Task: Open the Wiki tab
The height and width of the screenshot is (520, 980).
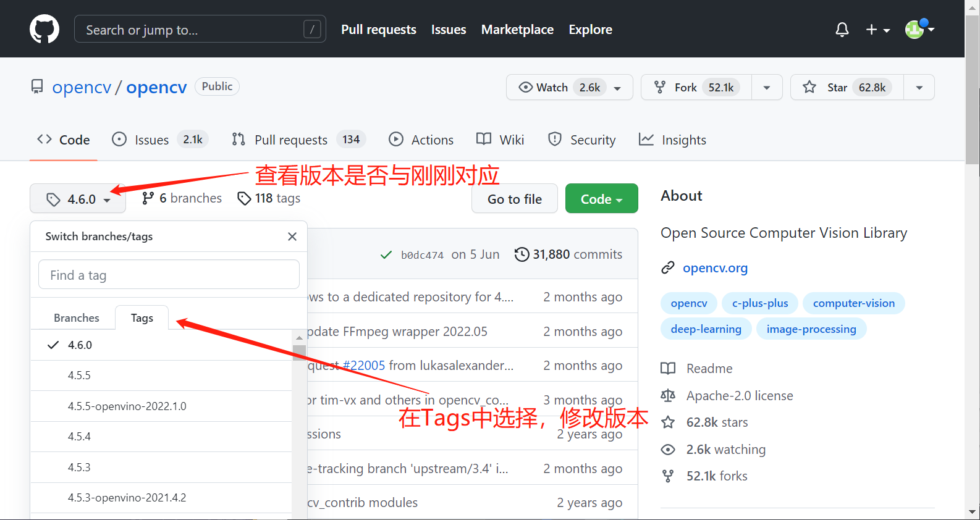Action: click(x=501, y=140)
